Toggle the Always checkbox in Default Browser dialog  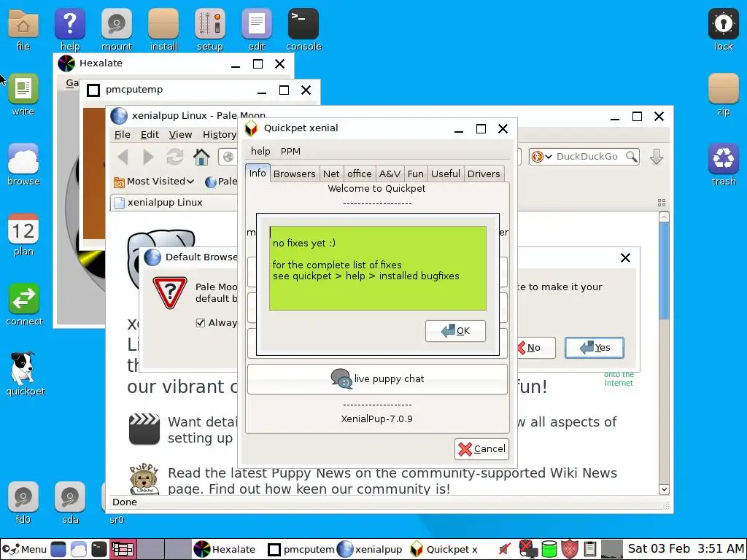coord(201,323)
